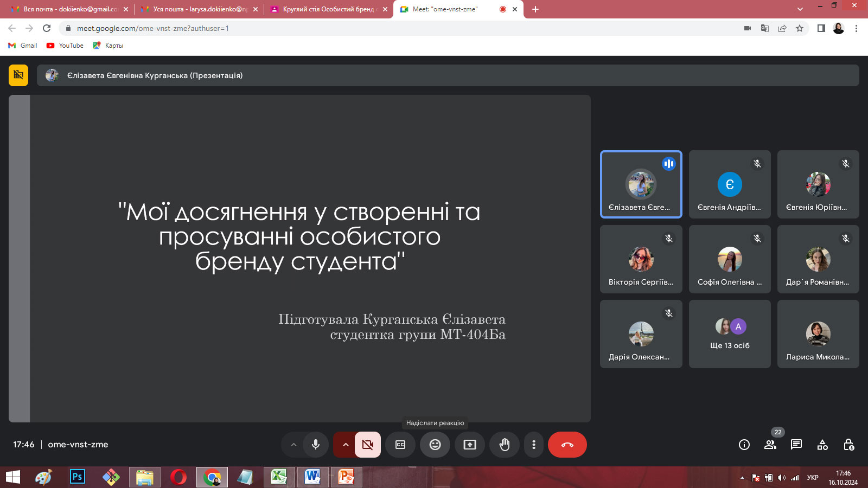The width and height of the screenshot is (868, 488).
Task: Switch to the Круглий стіл Особистий бренд tab
Action: (328, 9)
